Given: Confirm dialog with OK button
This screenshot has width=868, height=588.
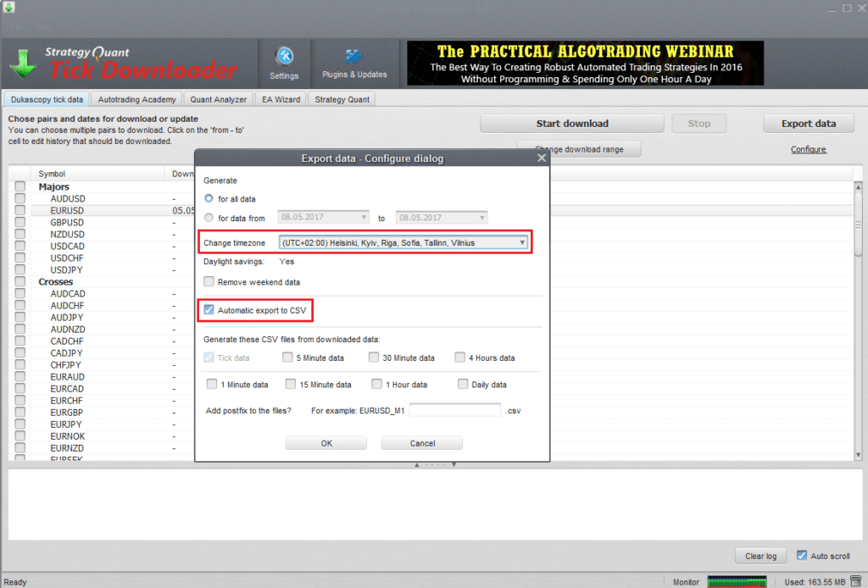Looking at the screenshot, I should click(326, 443).
